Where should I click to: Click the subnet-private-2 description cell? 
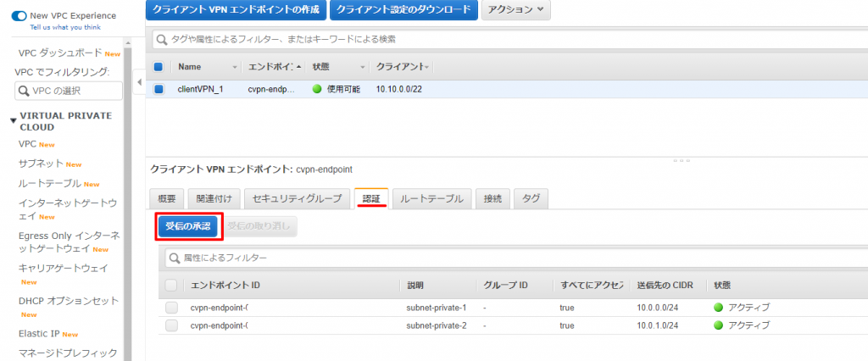point(437,325)
